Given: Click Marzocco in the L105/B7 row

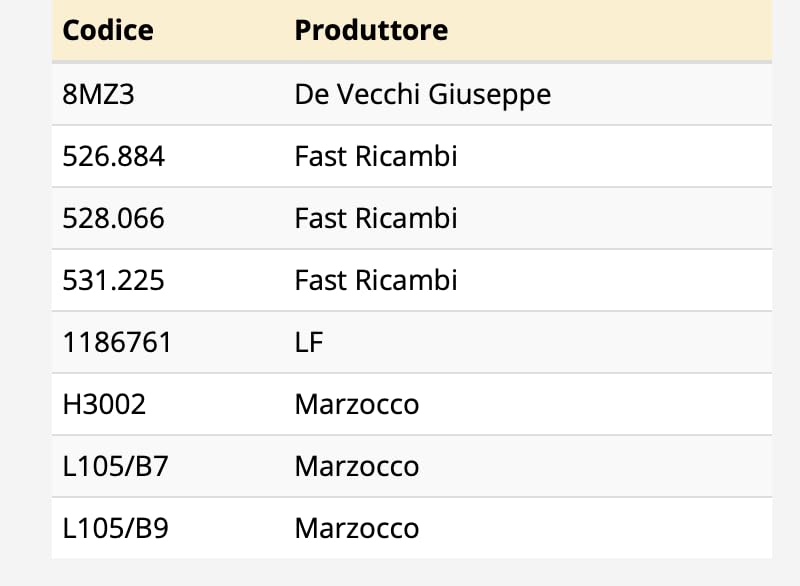Looking at the screenshot, I should [x=357, y=467].
